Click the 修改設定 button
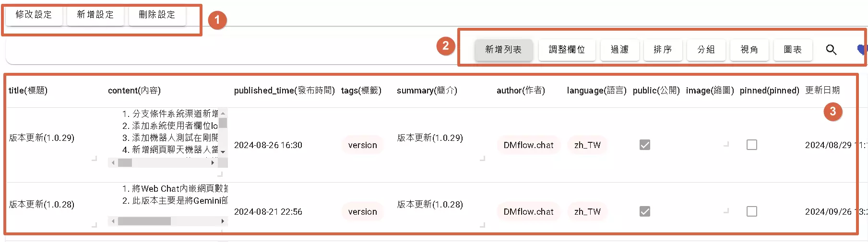Image resolution: width=868 pixels, height=242 pixels. (x=34, y=15)
